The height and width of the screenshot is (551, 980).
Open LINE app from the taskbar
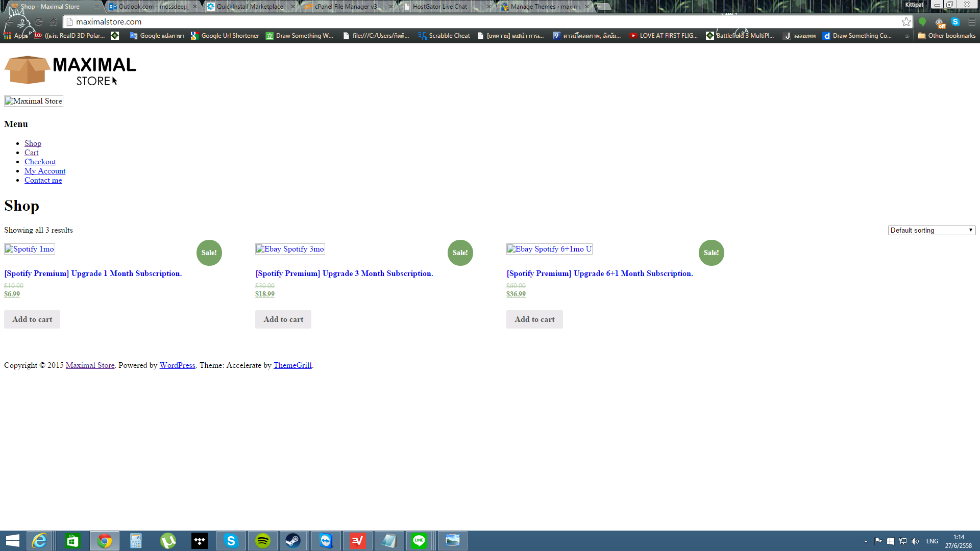coord(419,541)
